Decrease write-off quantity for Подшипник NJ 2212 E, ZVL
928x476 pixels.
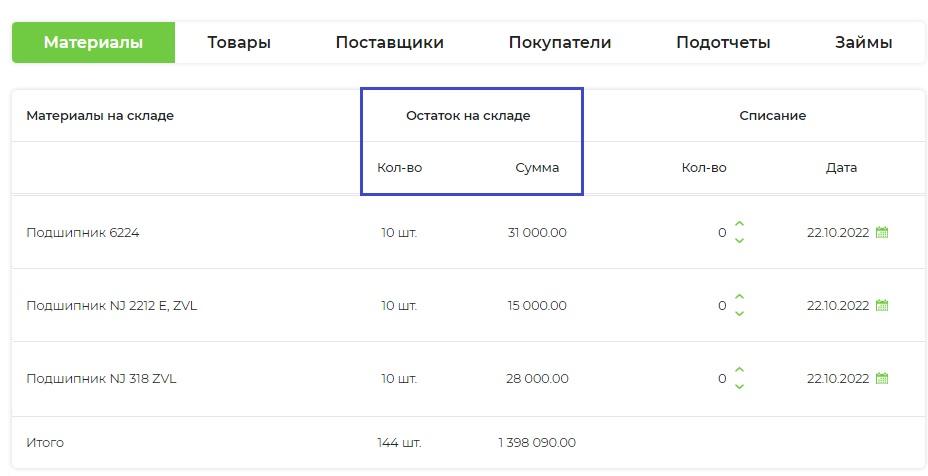click(x=739, y=313)
